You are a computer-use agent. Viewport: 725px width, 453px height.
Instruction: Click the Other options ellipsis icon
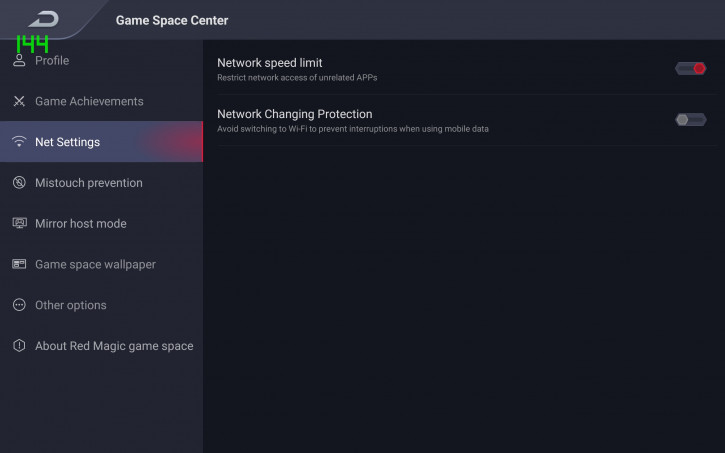[x=19, y=305]
